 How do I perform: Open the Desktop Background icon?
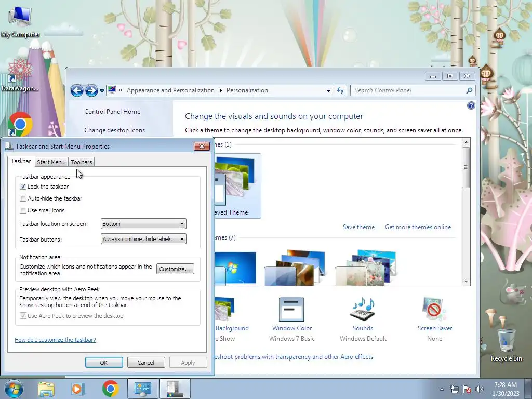coord(224,309)
